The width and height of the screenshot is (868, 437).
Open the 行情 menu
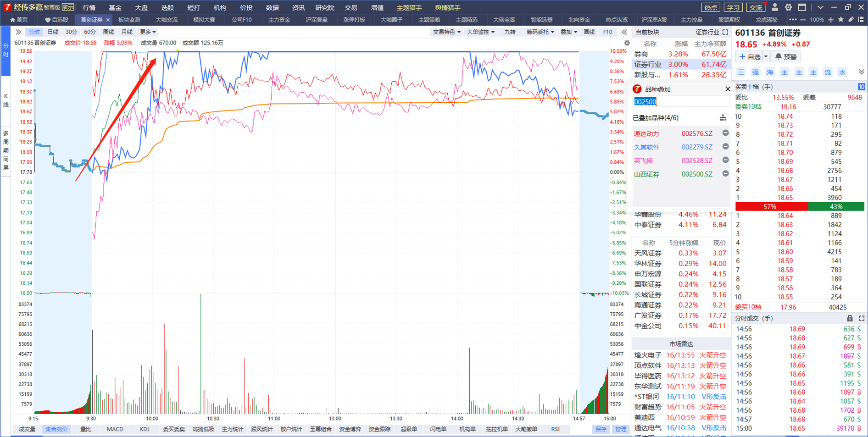coord(89,7)
